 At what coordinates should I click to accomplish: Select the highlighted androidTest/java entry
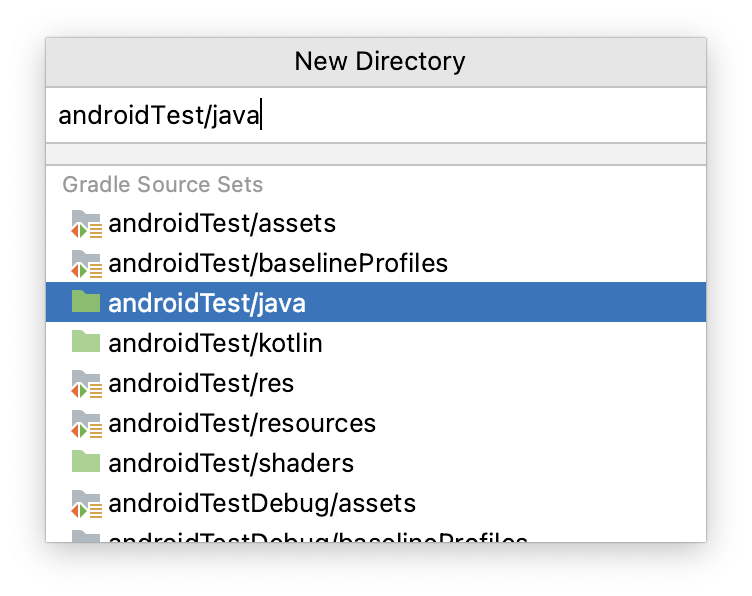pyautogui.click(x=207, y=303)
